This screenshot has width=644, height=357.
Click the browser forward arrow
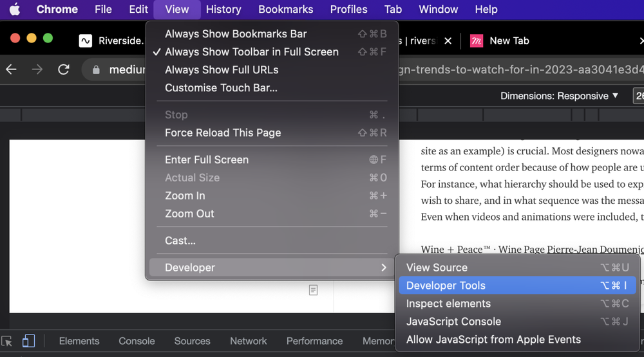click(37, 69)
